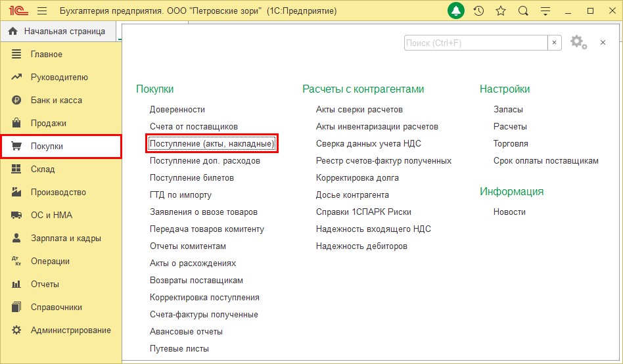
Task: Open Корректировка долга
Action: coord(358,177)
